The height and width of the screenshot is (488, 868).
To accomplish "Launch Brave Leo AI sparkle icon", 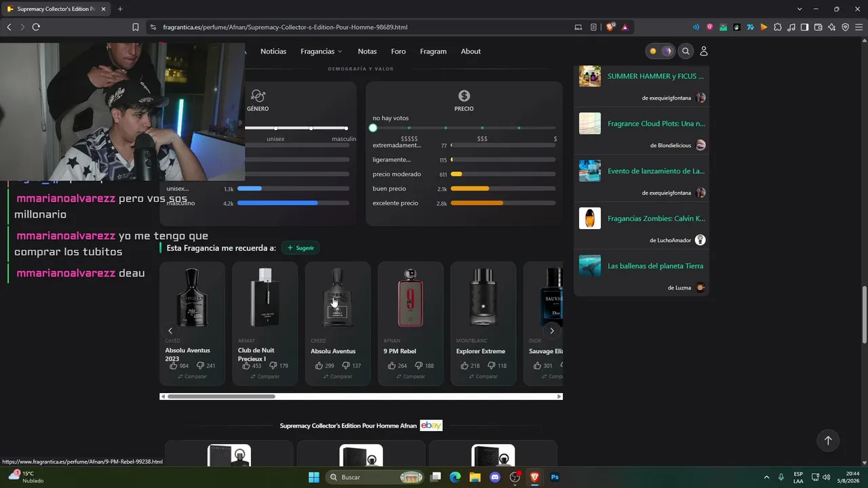I will click(x=831, y=27).
